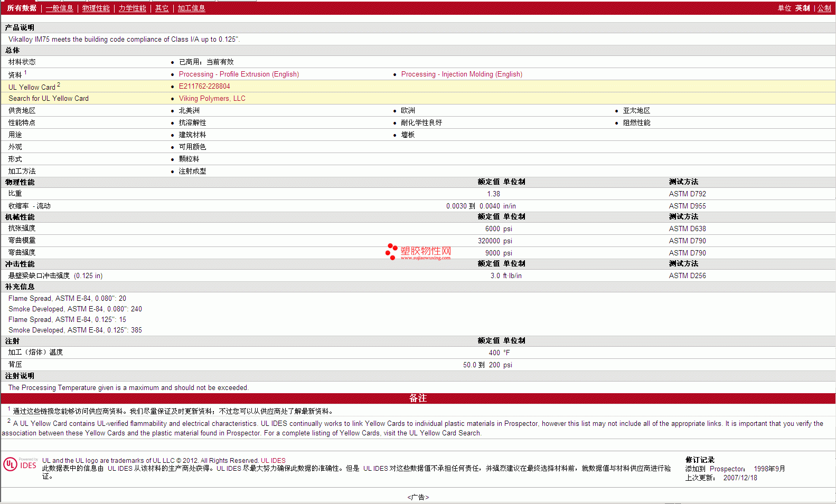This screenshot has height=504, width=836.
Task: Open UL Yellow Card E211762-228804
Action: click(204, 87)
